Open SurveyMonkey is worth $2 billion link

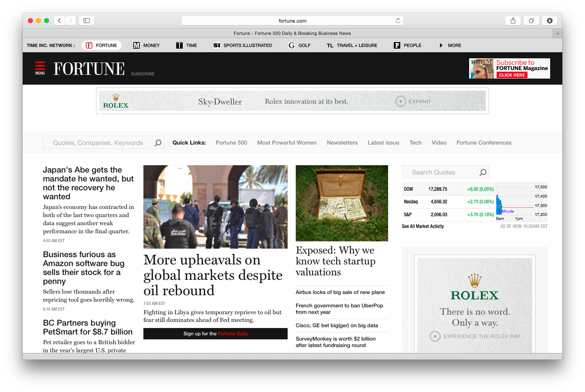335,342
